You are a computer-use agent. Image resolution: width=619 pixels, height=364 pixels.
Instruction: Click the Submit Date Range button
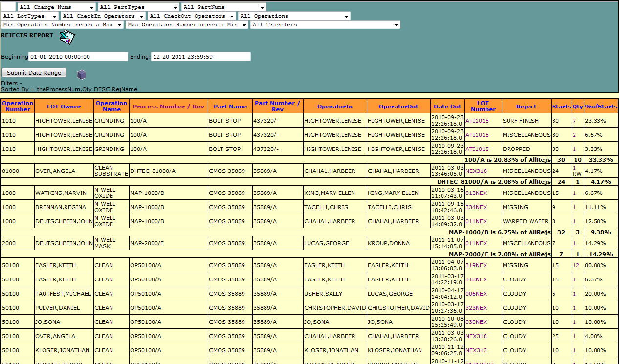click(x=34, y=73)
